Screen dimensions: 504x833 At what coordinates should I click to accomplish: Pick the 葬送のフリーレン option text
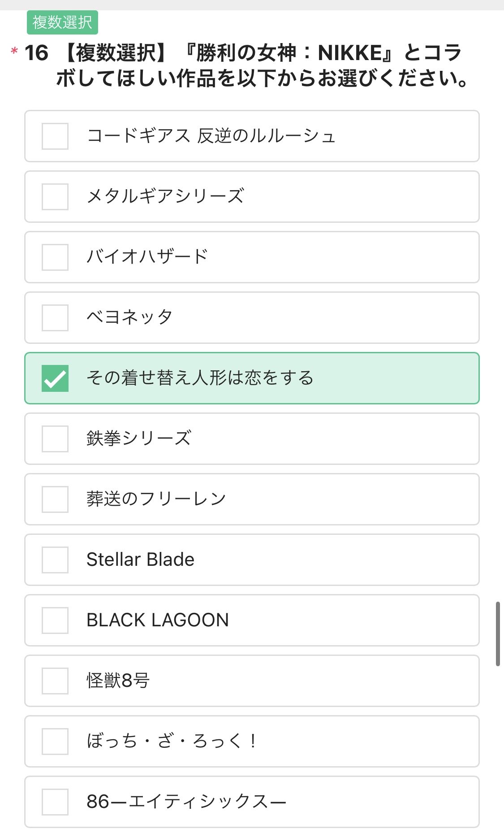156,499
